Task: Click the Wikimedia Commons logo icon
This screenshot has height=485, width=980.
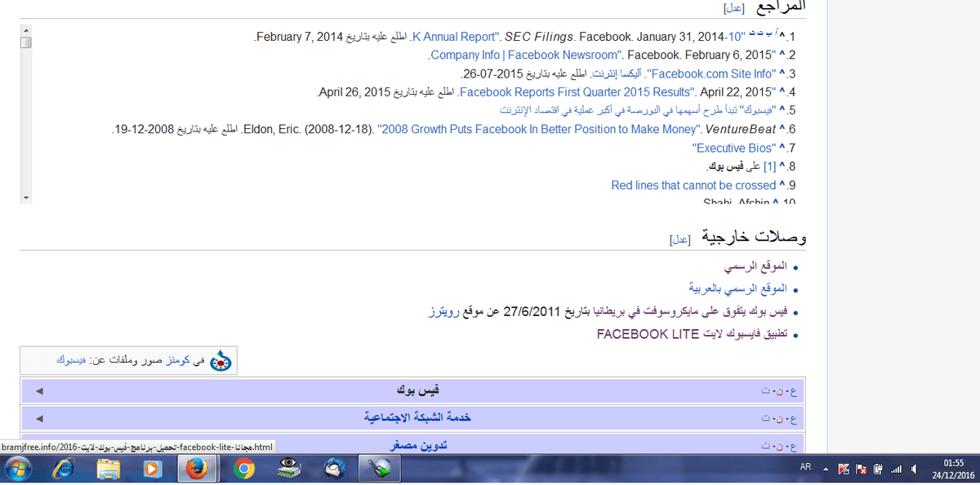Action: tap(221, 360)
